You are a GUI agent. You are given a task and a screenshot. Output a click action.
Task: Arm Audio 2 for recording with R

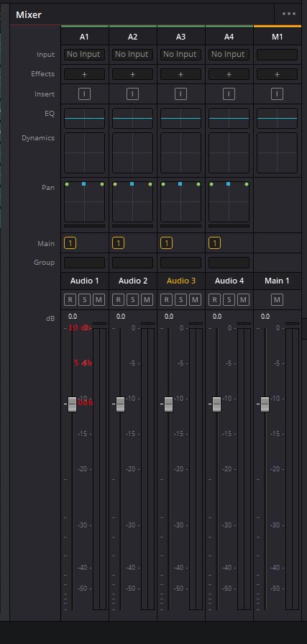click(x=118, y=300)
